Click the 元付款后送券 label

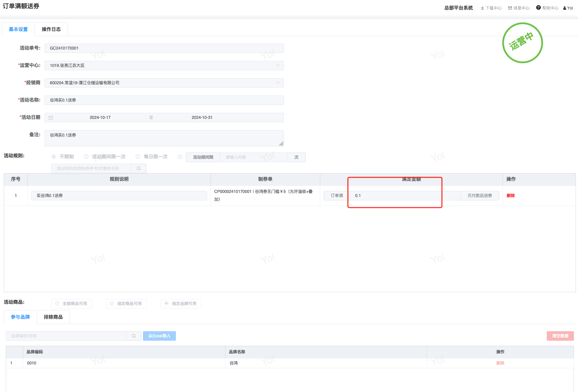coord(480,196)
